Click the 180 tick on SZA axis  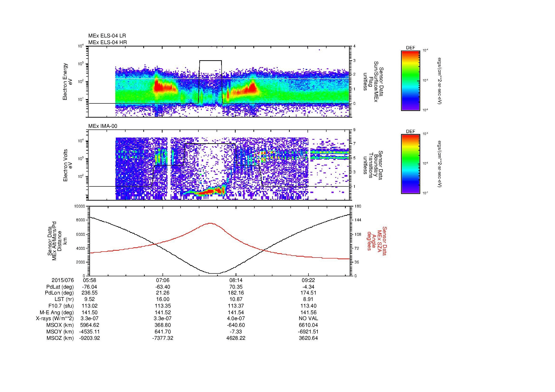point(358,206)
